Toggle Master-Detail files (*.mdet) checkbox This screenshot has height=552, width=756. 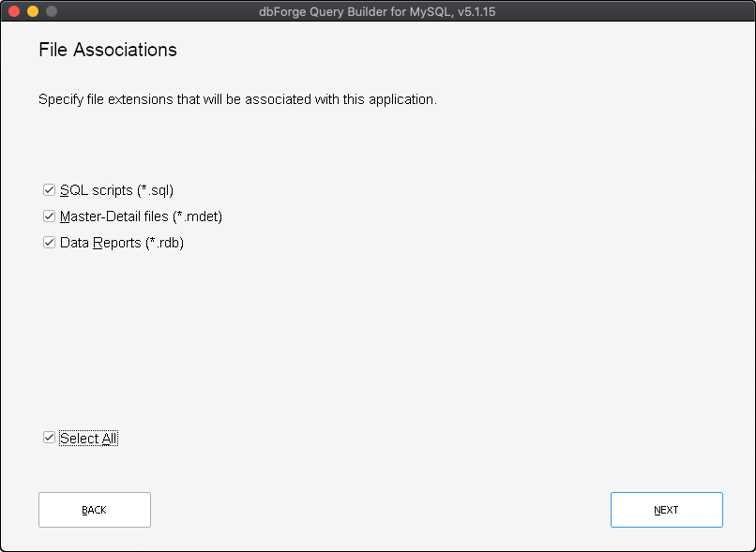[x=49, y=216]
